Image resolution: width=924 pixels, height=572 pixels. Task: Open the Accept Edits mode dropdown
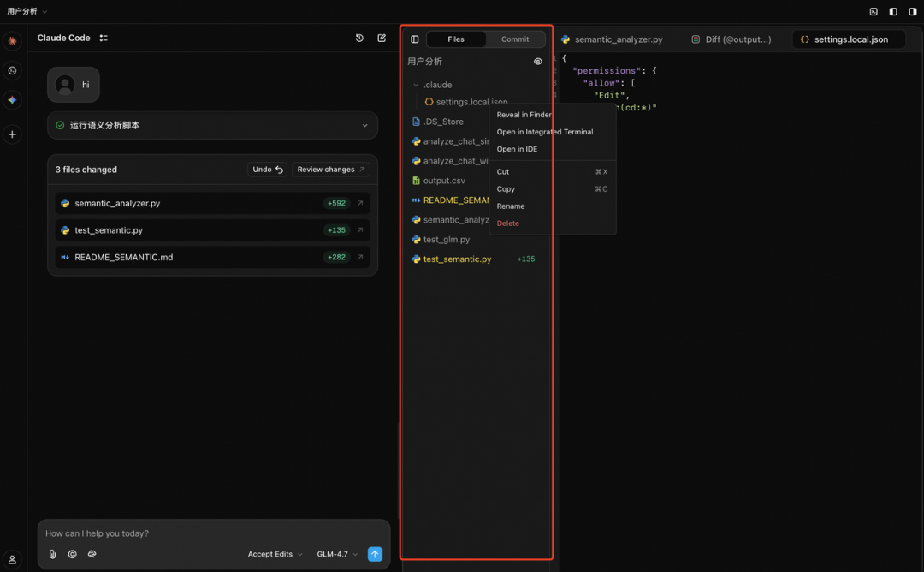[x=275, y=554]
